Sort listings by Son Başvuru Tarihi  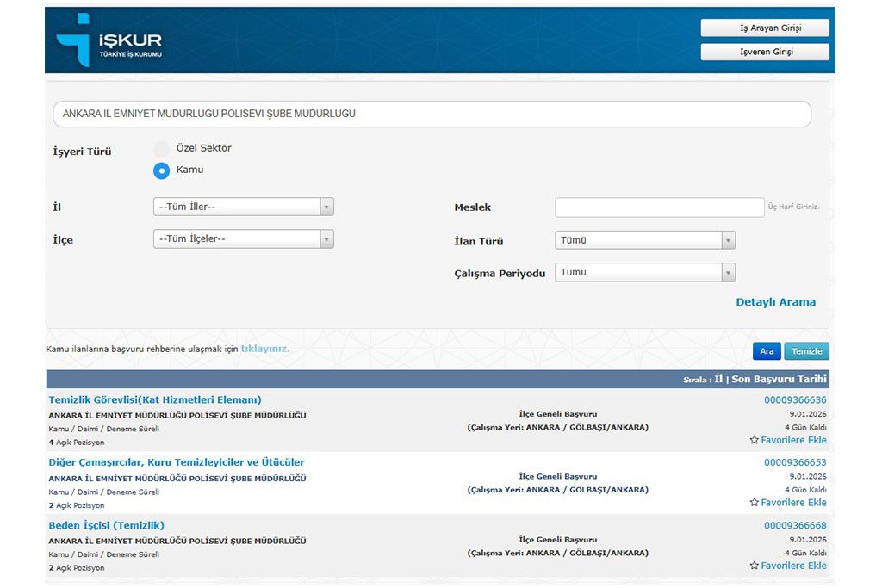point(779,379)
